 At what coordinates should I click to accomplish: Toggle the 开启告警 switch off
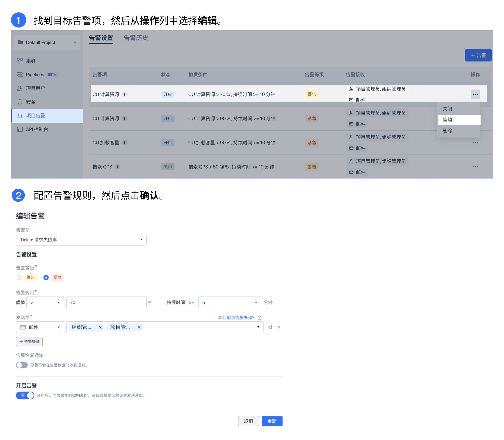(x=25, y=395)
